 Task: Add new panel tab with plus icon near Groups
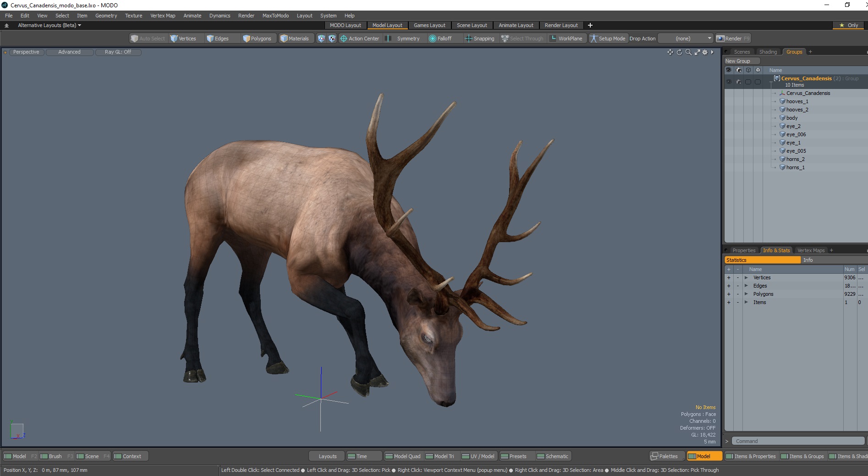[x=810, y=52]
